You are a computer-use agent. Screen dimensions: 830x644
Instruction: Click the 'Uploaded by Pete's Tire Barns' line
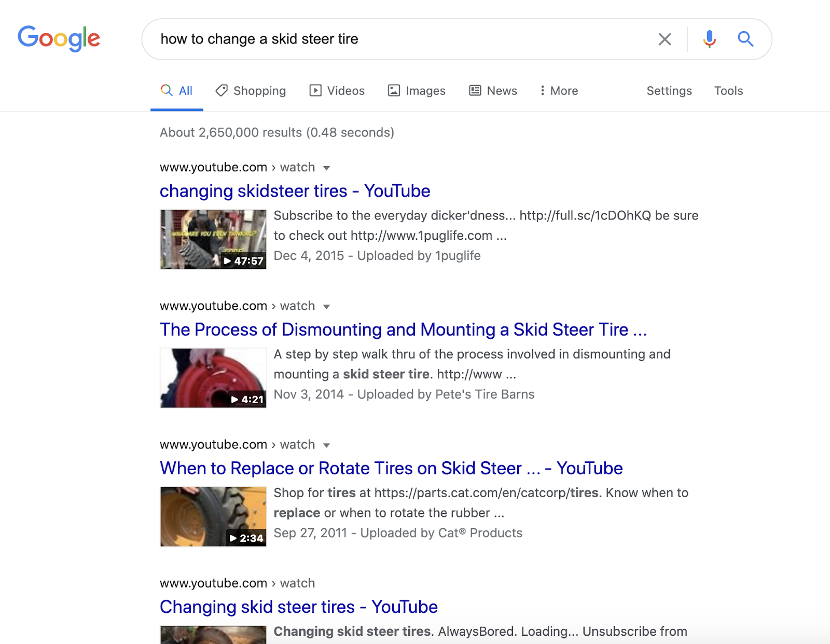point(404,394)
